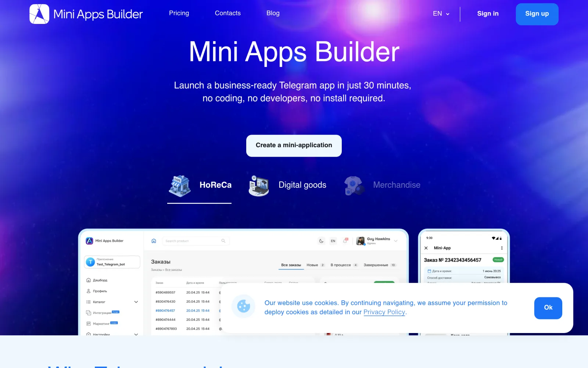Close Mini-App with the X icon
Screen dimensions: 588x368
click(426, 248)
